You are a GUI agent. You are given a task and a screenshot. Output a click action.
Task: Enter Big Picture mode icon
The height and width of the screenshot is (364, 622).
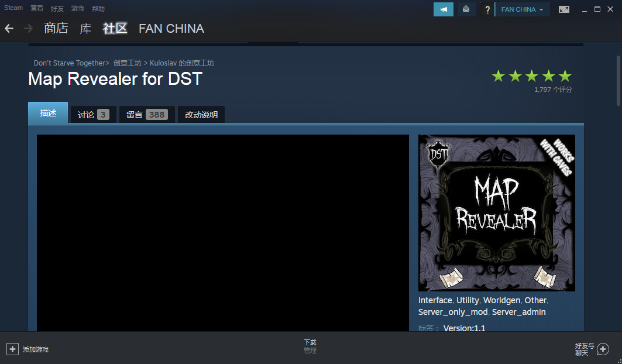pyautogui.click(x=563, y=9)
